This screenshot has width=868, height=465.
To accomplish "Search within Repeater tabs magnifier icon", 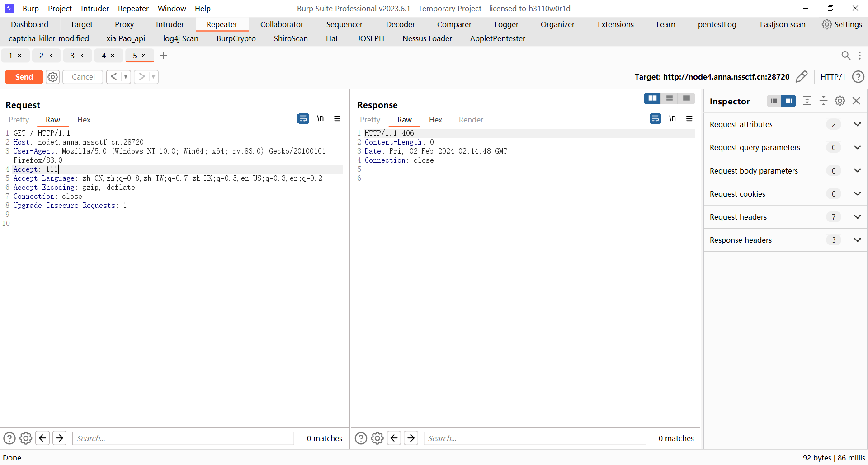I will tap(846, 56).
